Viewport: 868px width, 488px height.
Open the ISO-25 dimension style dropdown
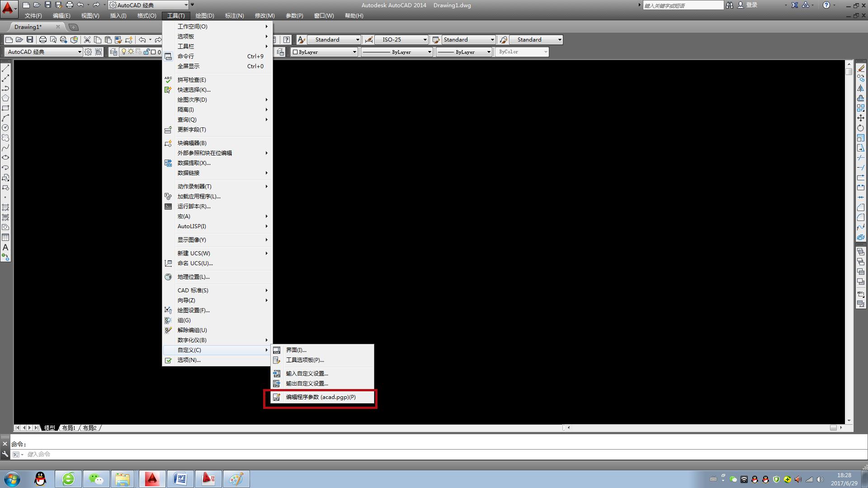[x=425, y=40]
